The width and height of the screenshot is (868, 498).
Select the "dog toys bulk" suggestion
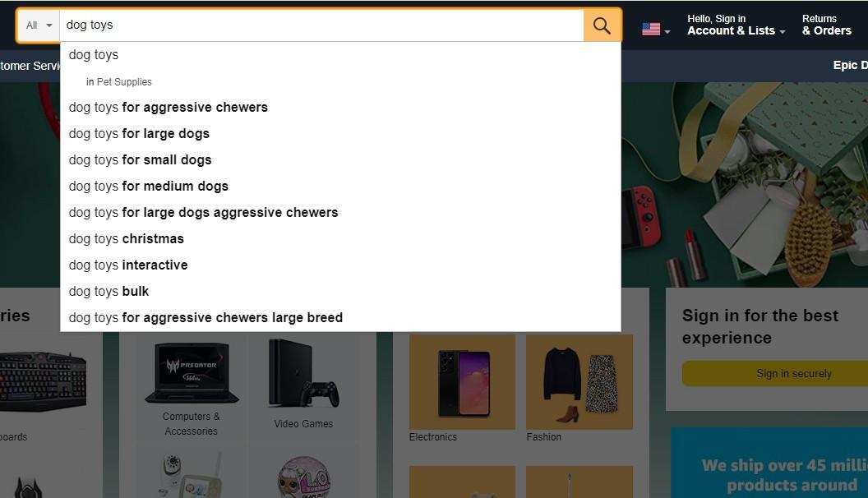108,291
